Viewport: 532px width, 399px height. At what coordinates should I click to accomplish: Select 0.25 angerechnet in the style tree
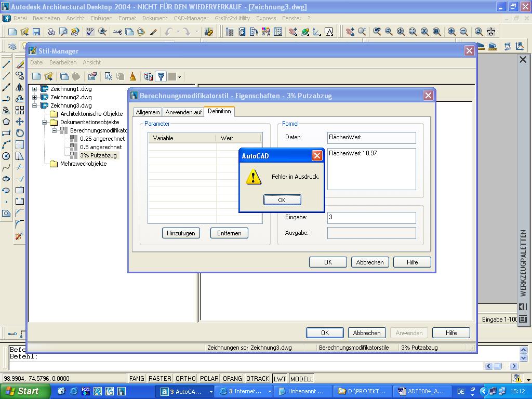tap(102, 139)
